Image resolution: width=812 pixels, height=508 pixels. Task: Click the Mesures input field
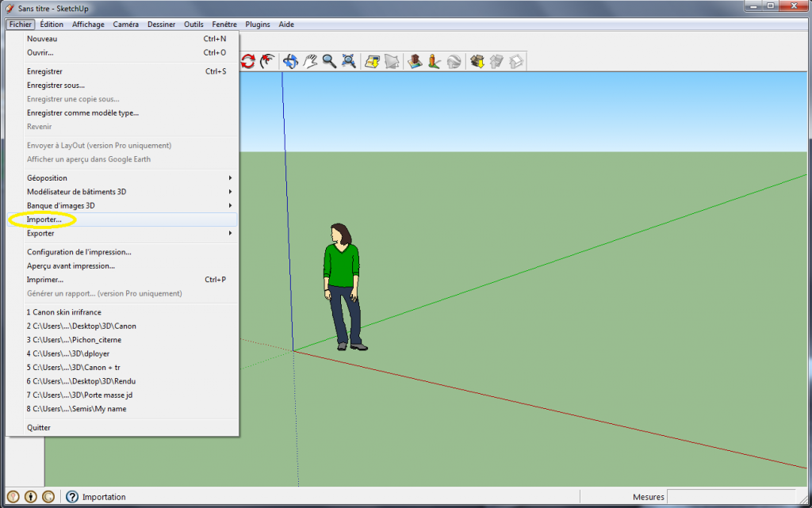pyautogui.click(x=731, y=497)
